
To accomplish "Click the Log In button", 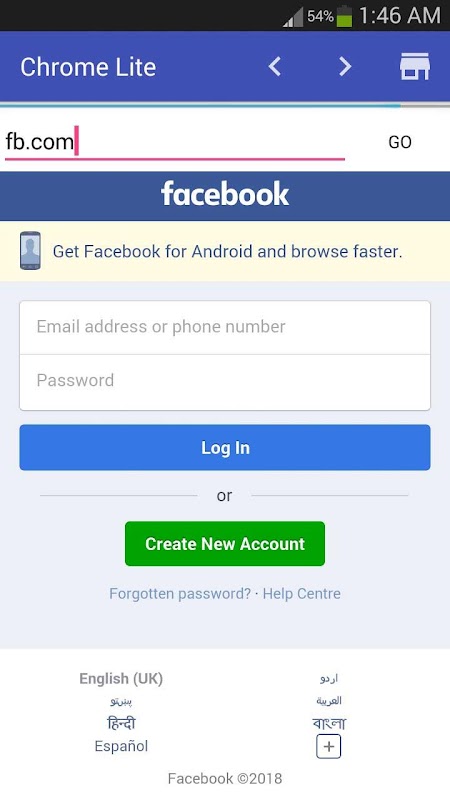I will 224,447.
